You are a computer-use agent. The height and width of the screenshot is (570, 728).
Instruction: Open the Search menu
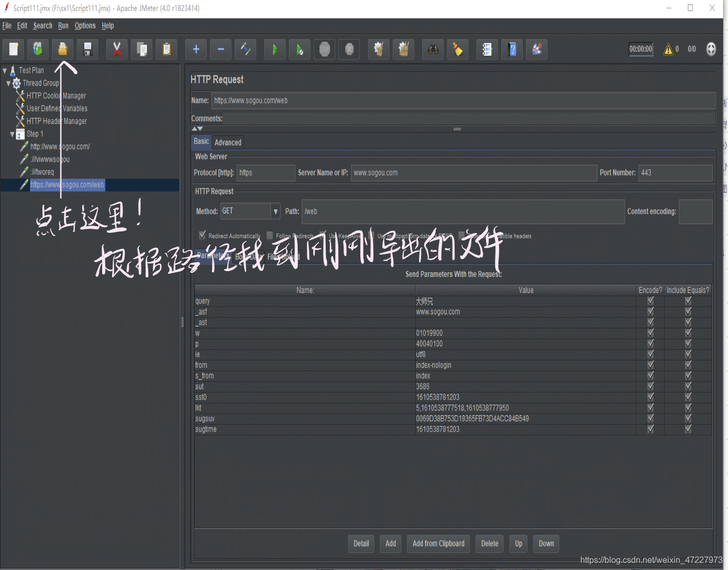(42, 26)
